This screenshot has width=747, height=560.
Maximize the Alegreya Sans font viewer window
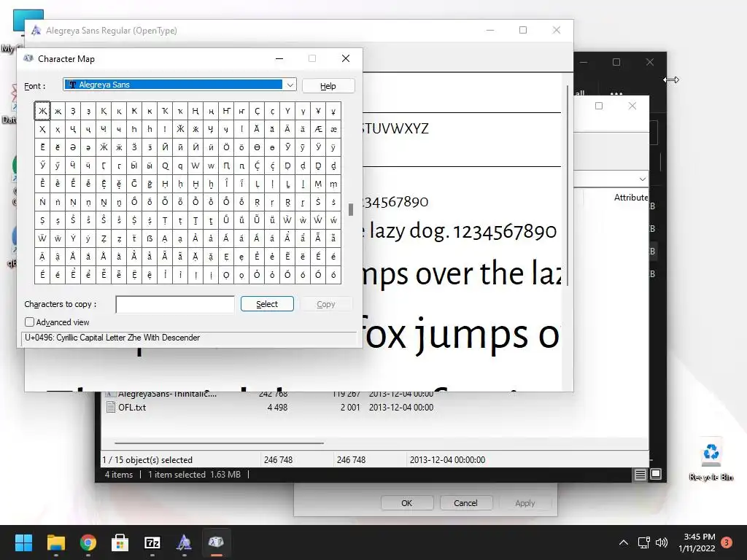pos(523,30)
